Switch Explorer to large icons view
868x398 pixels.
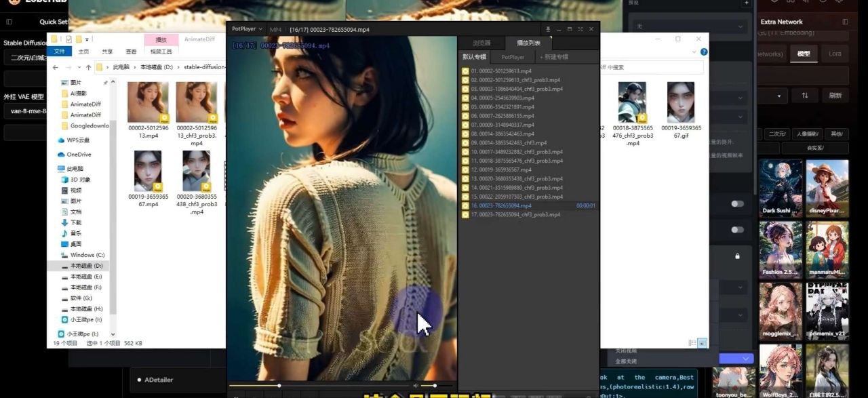(703, 343)
